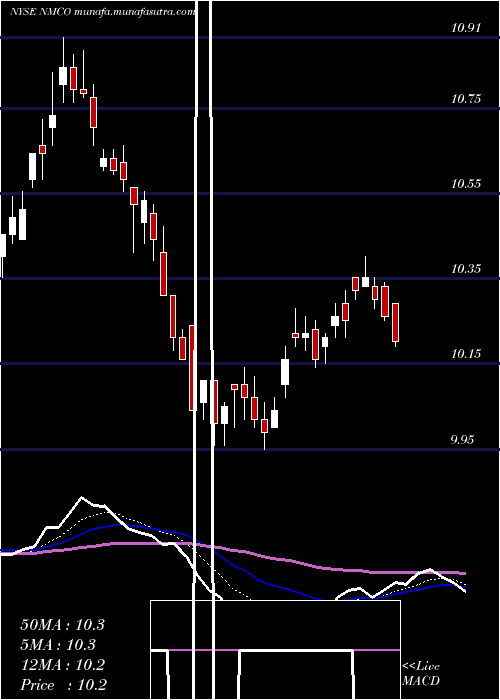The height and width of the screenshot is (700, 500).
Task: Click the 10.55 price axis label
Action: (x=466, y=183)
